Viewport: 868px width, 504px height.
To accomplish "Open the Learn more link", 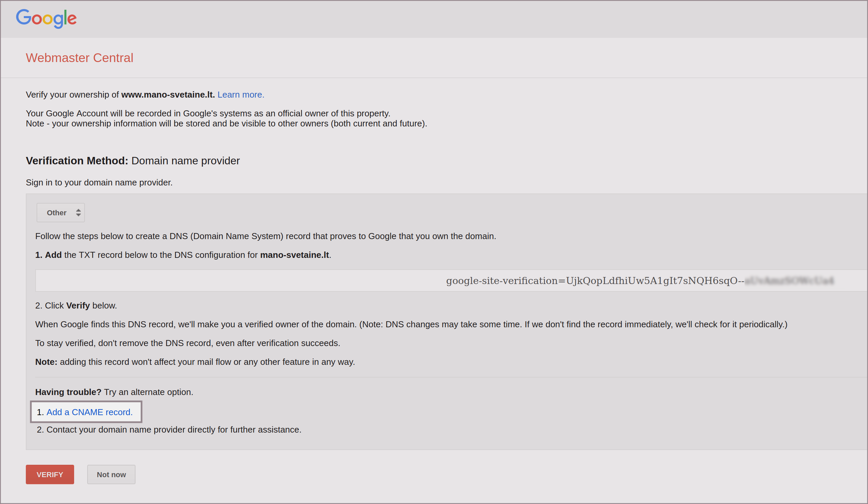I will [x=240, y=95].
